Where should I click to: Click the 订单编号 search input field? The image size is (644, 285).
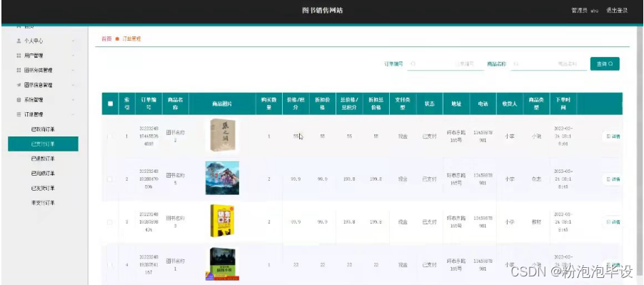446,64
